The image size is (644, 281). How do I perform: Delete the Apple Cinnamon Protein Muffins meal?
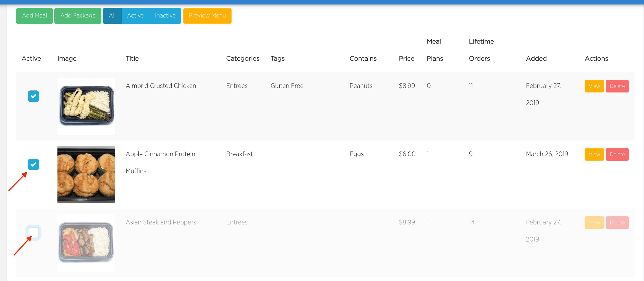pyautogui.click(x=617, y=154)
